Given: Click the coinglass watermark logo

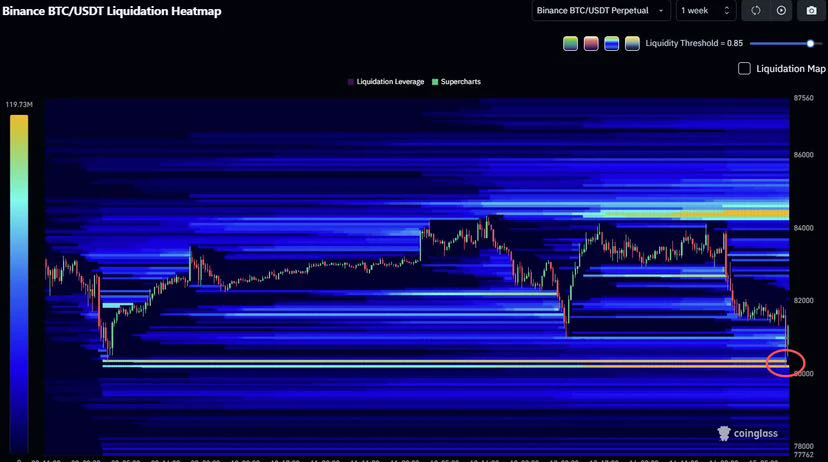Looking at the screenshot, I should tap(747, 433).
